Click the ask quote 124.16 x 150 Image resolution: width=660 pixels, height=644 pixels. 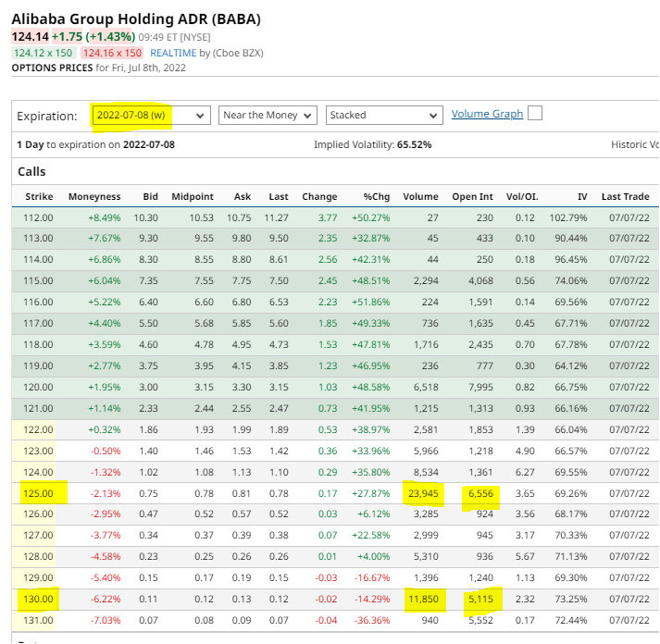pos(112,53)
